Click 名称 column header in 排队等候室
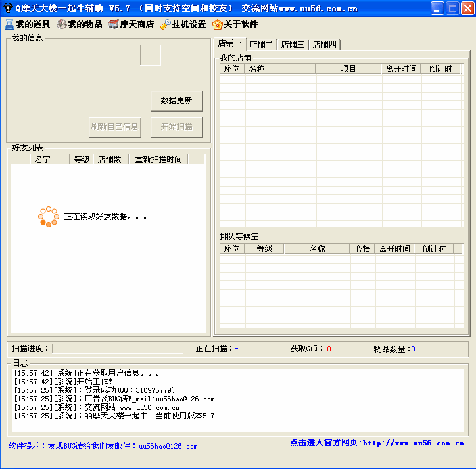The image size is (476, 469). (x=317, y=249)
